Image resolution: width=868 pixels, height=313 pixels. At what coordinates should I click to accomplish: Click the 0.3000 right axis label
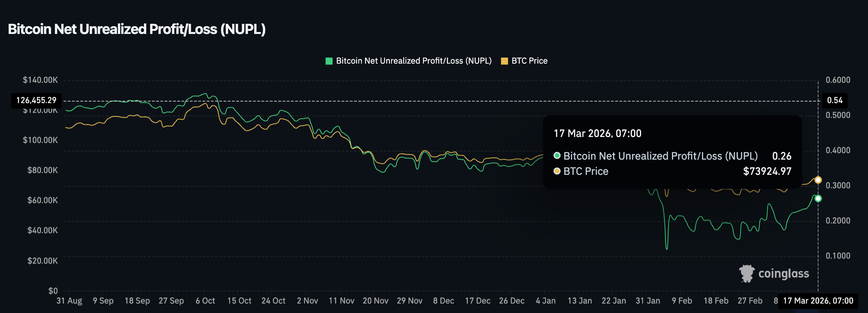coord(838,185)
